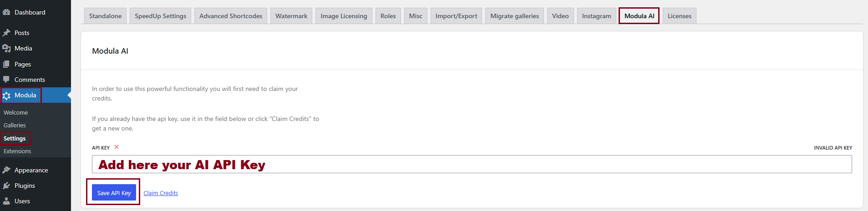Follow the Claim Credits link
868x211 pixels.
tap(161, 193)
